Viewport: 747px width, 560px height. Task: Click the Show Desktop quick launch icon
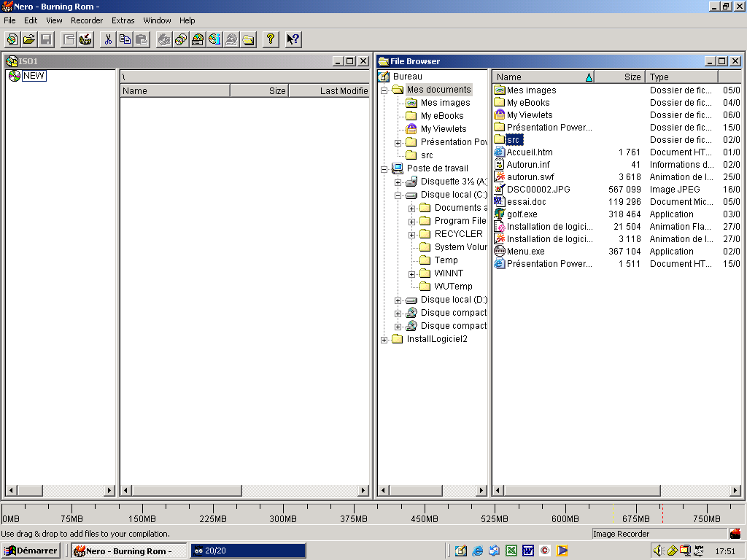(x=461, y=551)
